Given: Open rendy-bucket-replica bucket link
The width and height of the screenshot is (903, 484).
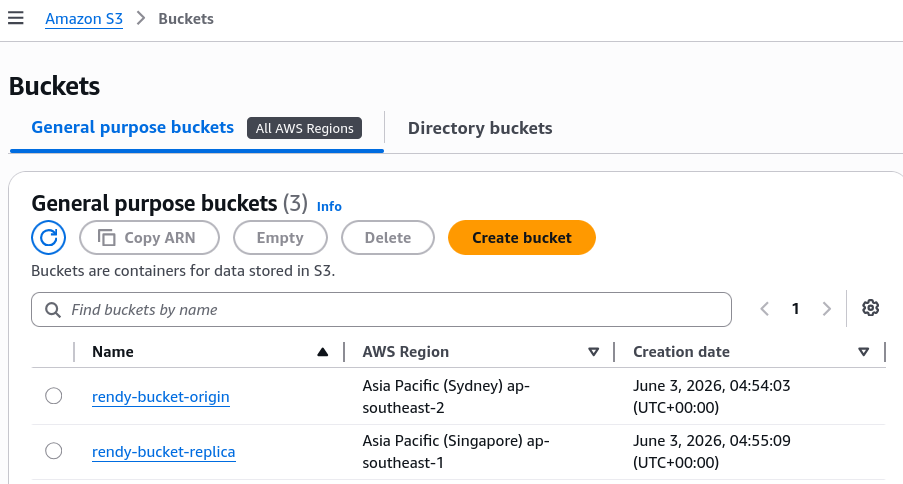Looking at the screenshot, I should pos(164,452).
